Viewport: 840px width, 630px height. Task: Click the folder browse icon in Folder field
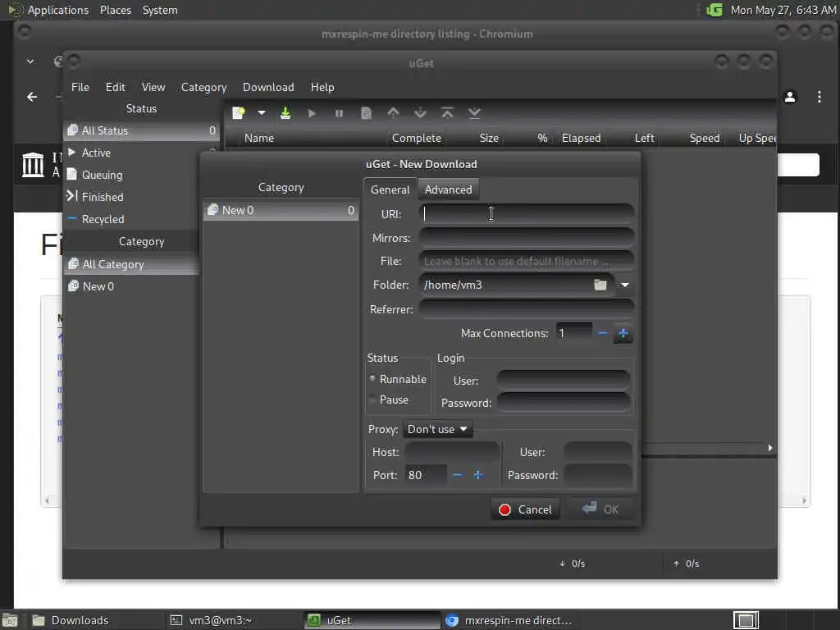[x=600, y=285]
